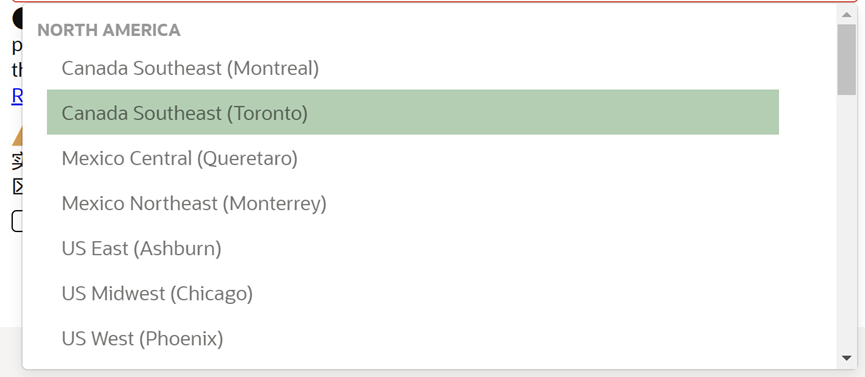Click the orange warning triangle icon
The image size is (865, 377).
click(x=17, y=136)
